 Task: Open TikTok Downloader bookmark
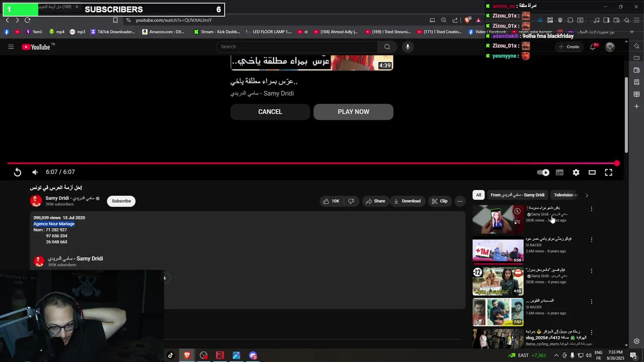click(113, 32)
